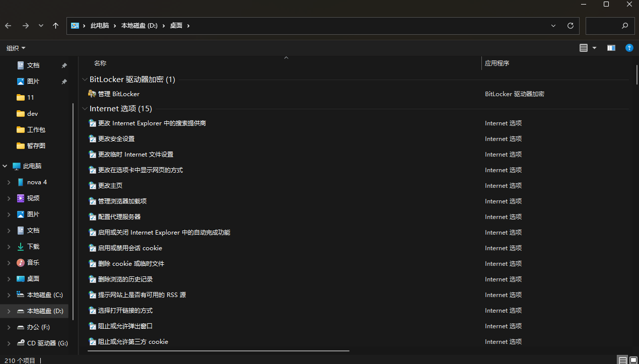Open the help question mark icon
The image size is (639, 364).
tap(629, 48)
